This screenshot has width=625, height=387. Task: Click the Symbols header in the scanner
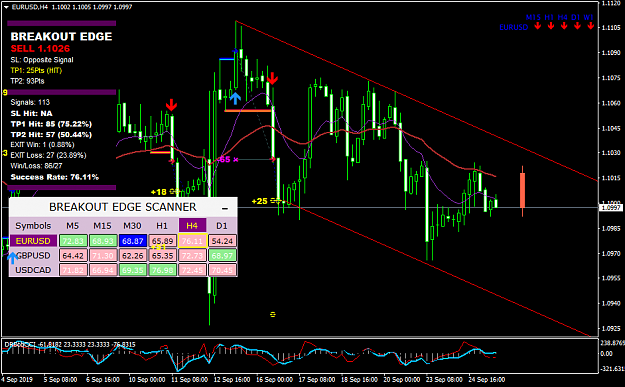pos(33,226)
